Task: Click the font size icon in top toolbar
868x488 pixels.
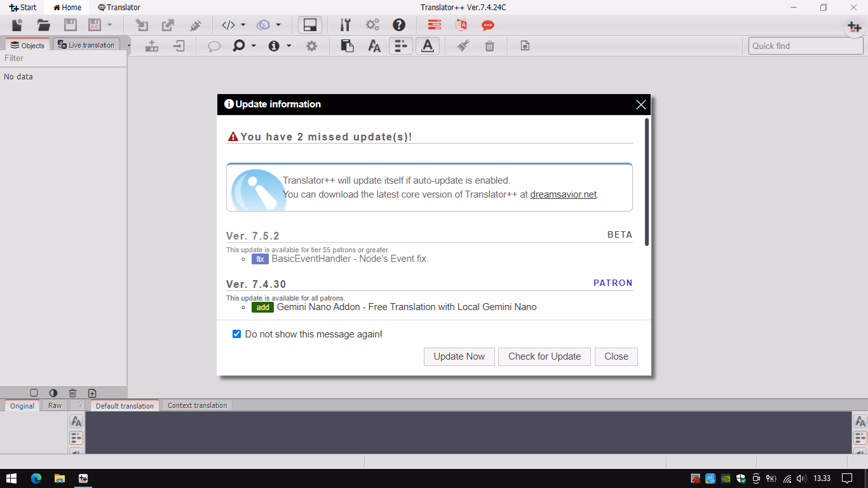Action: click(x=374, y=46)
